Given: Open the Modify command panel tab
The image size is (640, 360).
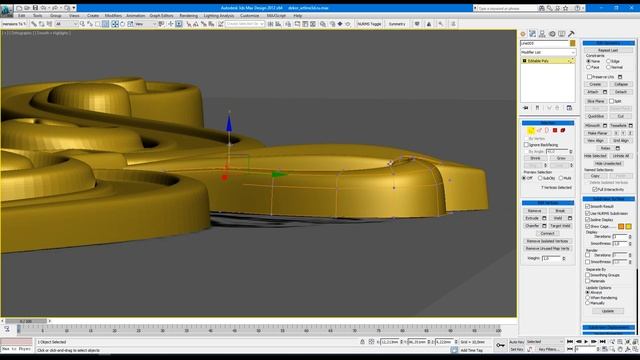Looking at the screenshot, I should point(533,34).
